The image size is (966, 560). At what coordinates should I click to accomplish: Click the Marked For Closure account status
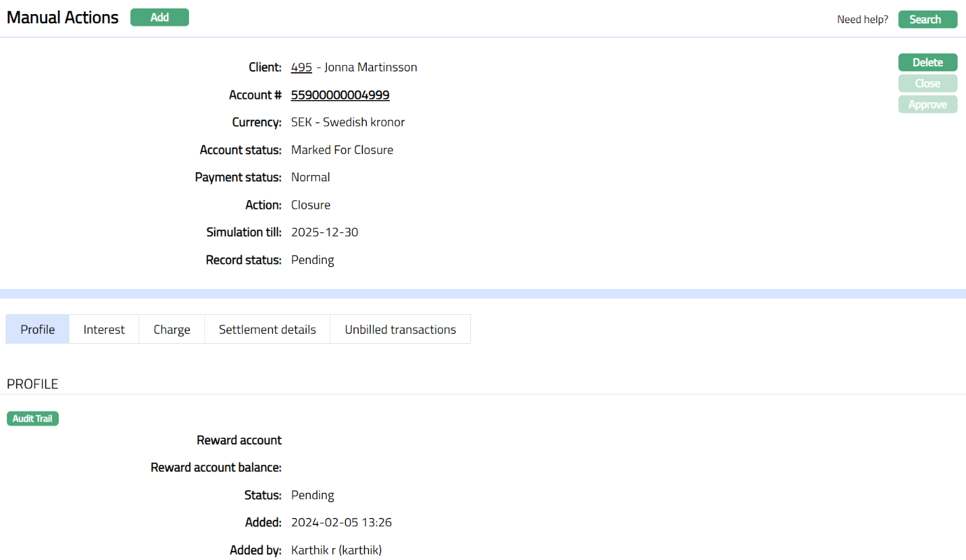(342, 150)
